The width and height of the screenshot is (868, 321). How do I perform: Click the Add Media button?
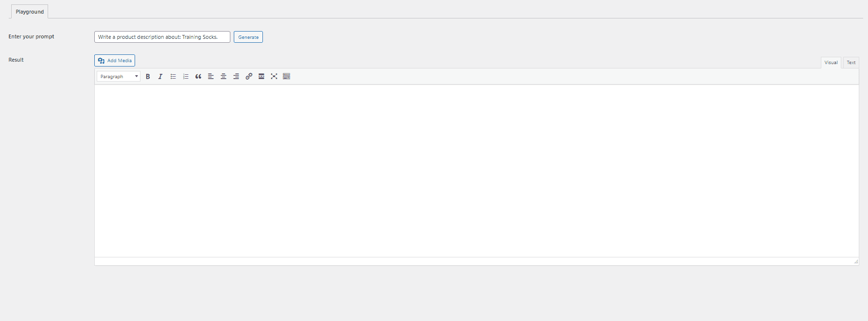tap(115, 60)
